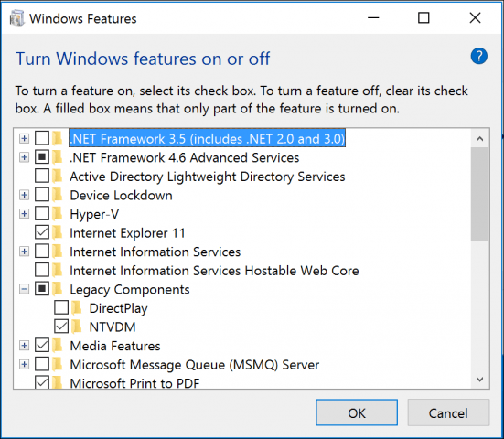504x439 pixels.
Task: Click the scrollbar down arrow
Action: tap(479, 380)
